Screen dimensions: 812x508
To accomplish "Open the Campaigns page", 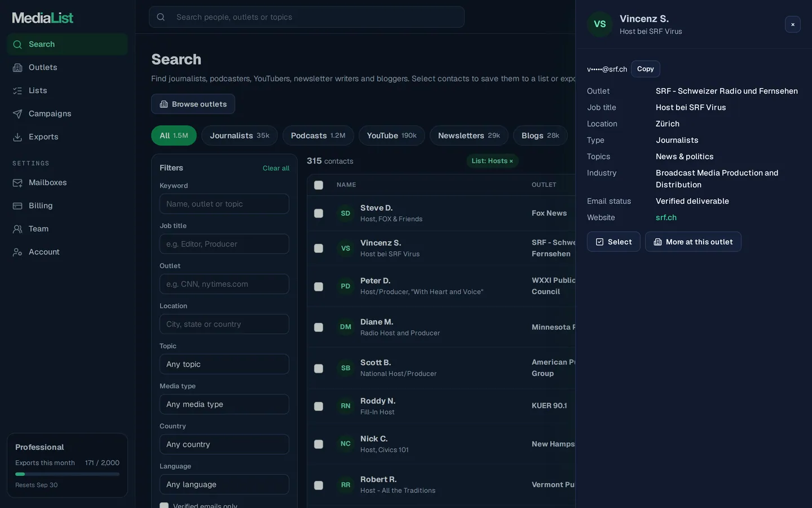I will (x=67, y=113).
